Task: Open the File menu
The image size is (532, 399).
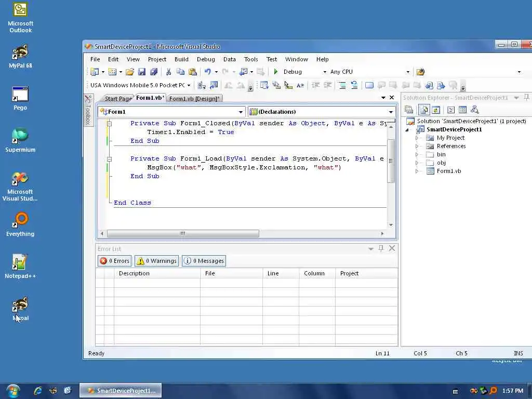Action: coord(95,59)
